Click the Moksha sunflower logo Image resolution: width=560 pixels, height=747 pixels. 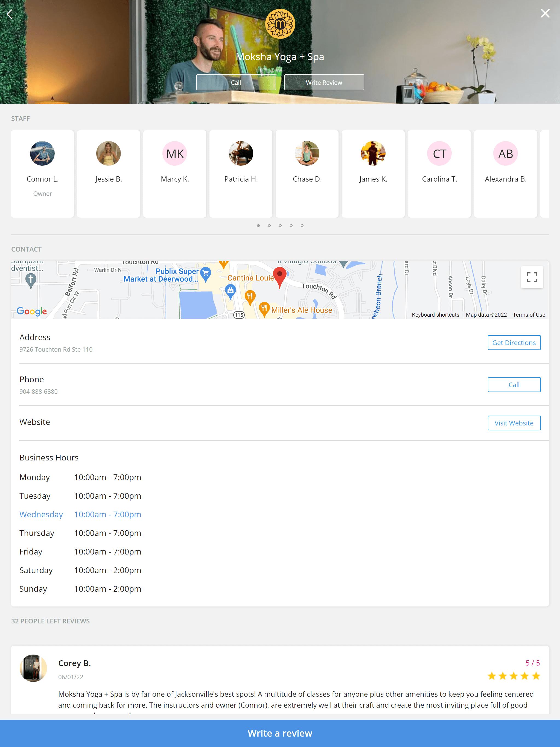[280, 24]
